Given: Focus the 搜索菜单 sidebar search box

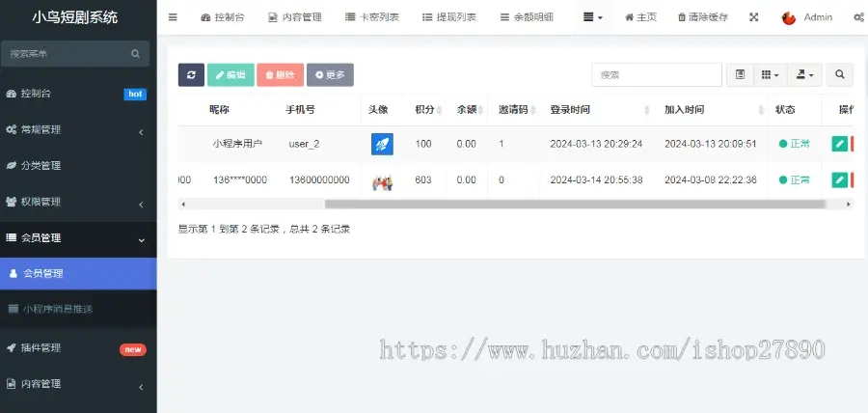Looking at the screenshot, I should point(74,54).
